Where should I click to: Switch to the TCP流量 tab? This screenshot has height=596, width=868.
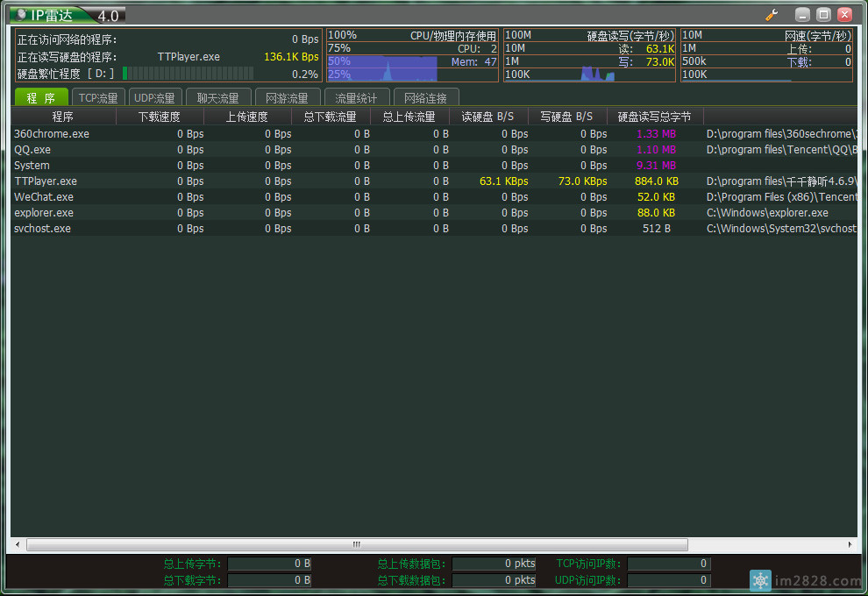tap(98, 98)
